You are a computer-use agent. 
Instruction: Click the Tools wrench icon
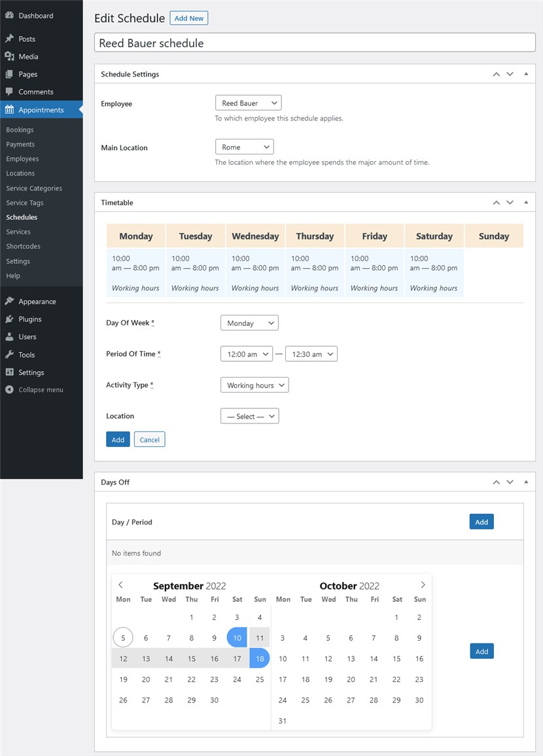9,354
